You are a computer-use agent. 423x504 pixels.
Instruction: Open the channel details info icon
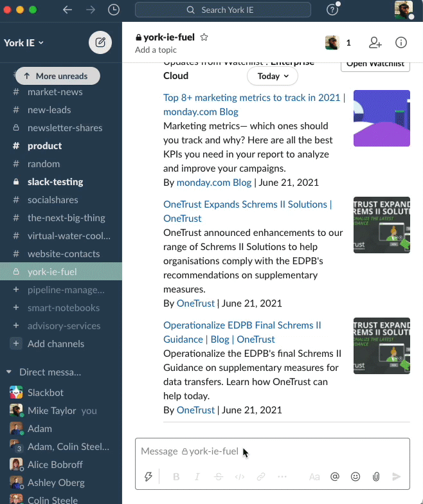401,42
